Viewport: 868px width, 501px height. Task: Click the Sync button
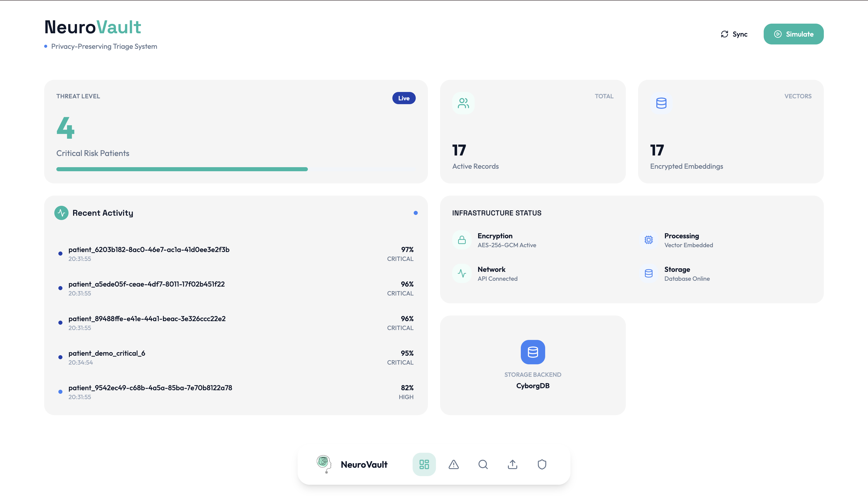click(x=734, y=34)
